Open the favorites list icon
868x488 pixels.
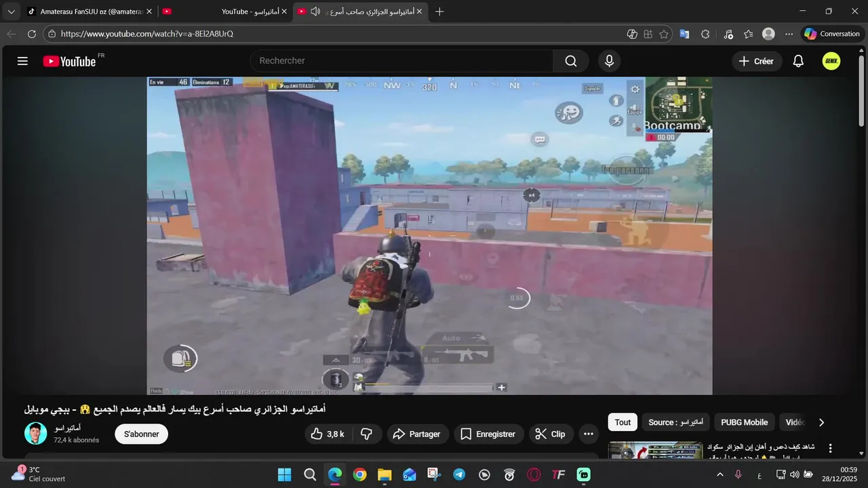(x=748, y=34)
